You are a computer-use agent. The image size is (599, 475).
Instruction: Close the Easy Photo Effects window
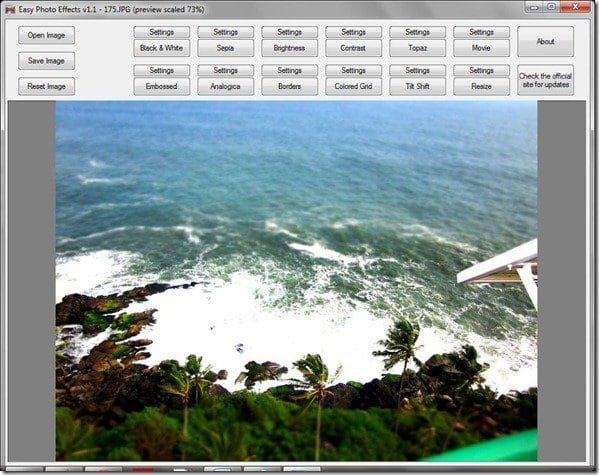[x=575, y=7]
